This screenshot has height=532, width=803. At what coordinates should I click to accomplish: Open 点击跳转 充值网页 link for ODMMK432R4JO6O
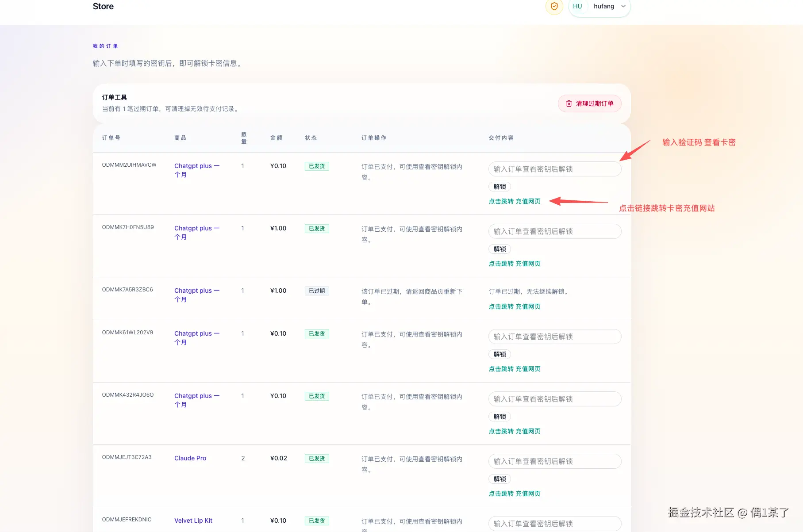coord(515,431)
